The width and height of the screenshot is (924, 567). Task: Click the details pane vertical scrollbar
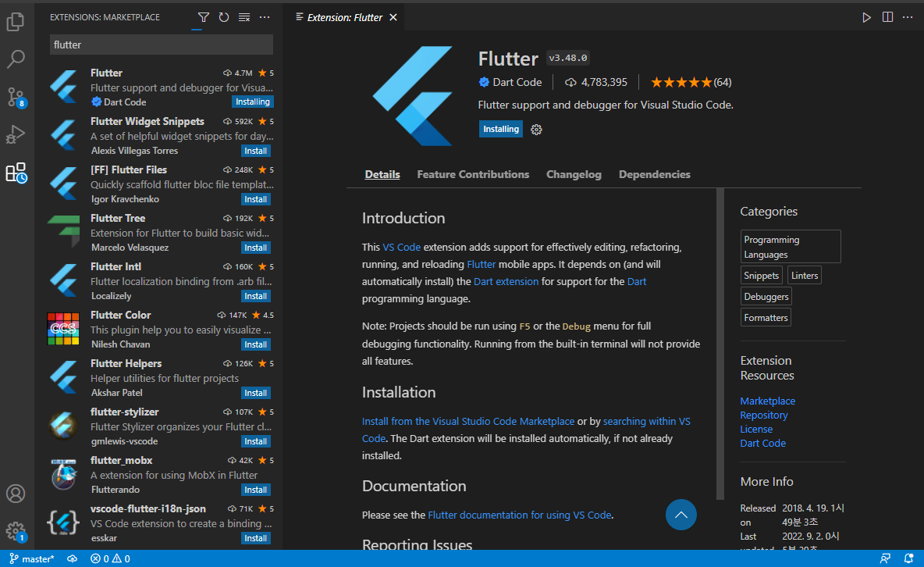point(720,344)
